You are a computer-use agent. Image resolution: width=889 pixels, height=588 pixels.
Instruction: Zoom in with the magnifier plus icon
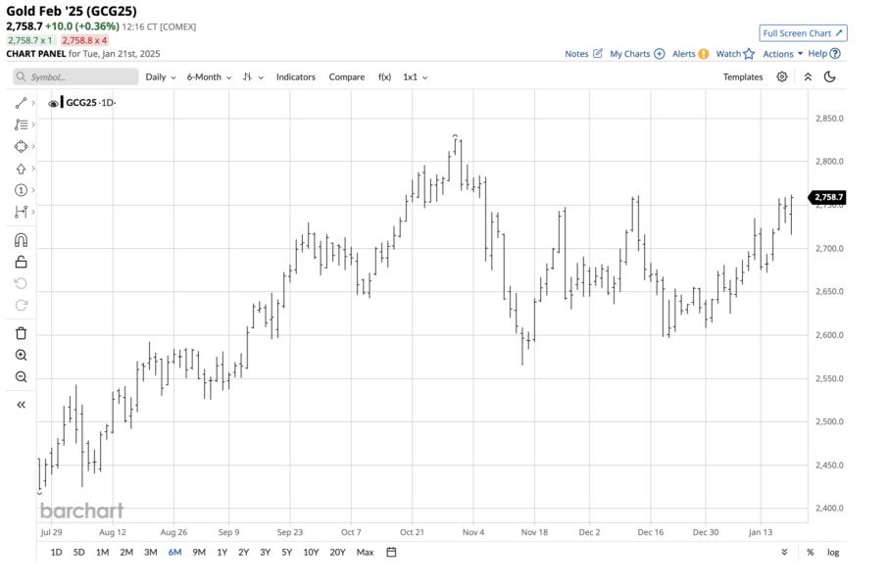point(21,356)
